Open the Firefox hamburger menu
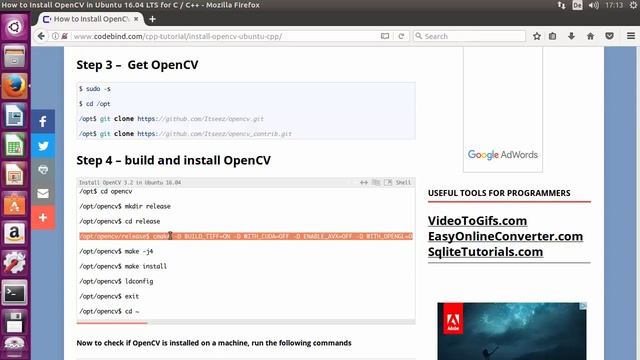 point(631,36)
